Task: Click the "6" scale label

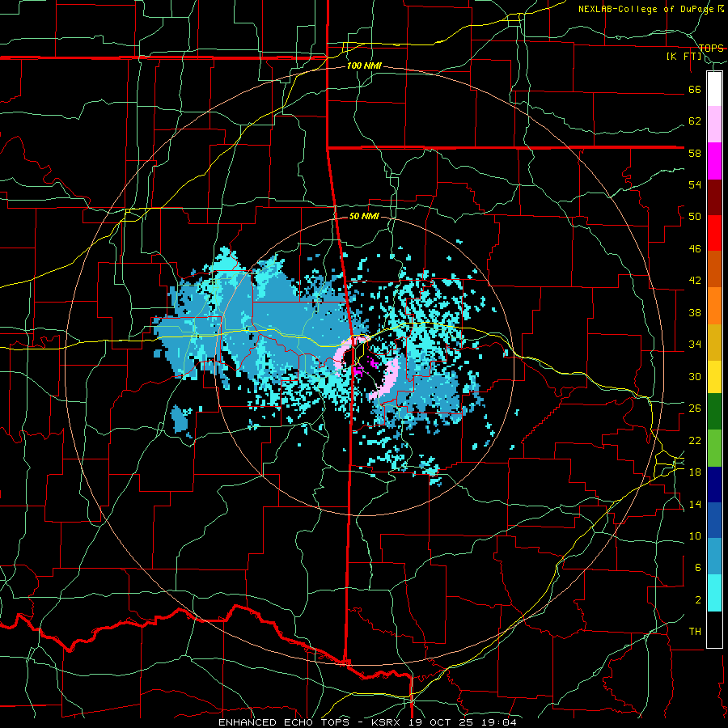Action: click(x=697, y=569)
